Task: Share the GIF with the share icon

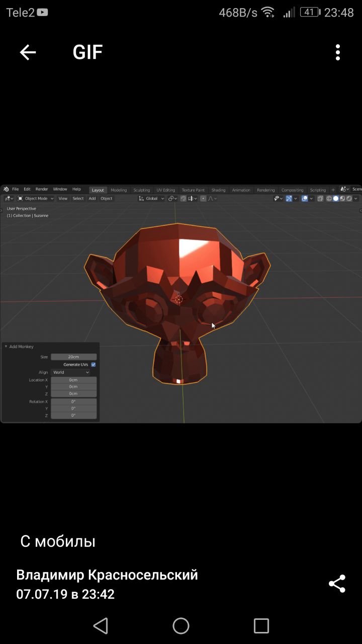Action: point(337,584)
